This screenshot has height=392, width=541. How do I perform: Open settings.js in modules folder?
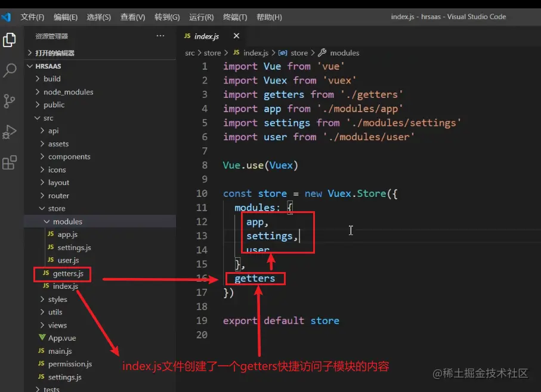click(x=100, y=247)
